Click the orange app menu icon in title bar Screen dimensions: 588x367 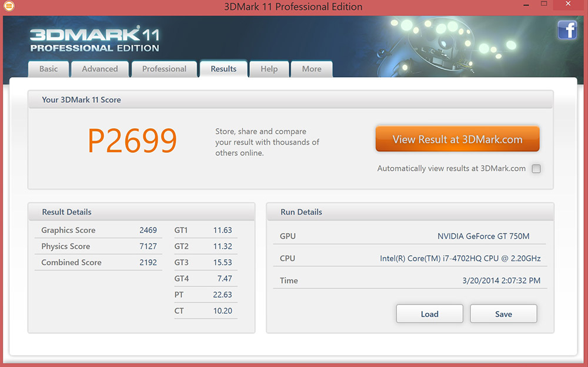click(x=9, y=6)
